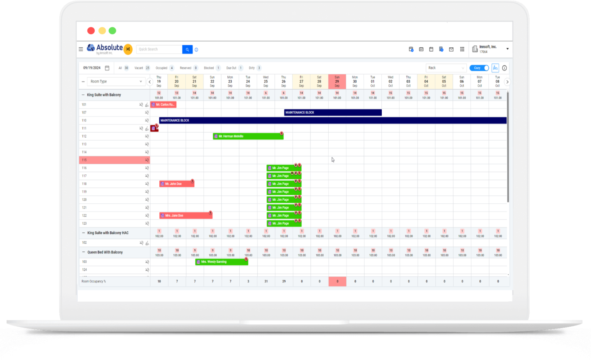This screenshot has width=591, height=364.
Task: Select the highlighted bed view icon
Action: [495, 68]
